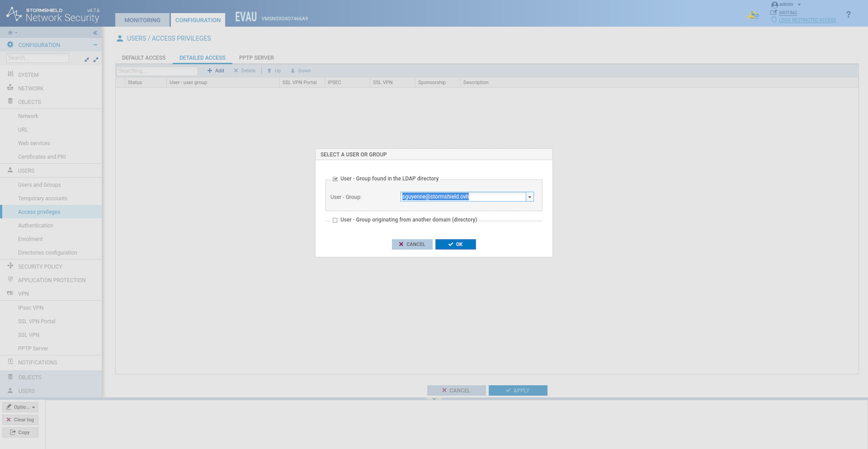Collapse the left sidebar with double-chevron icon
This screenshot has width=868, height=449.
(95, 32)
